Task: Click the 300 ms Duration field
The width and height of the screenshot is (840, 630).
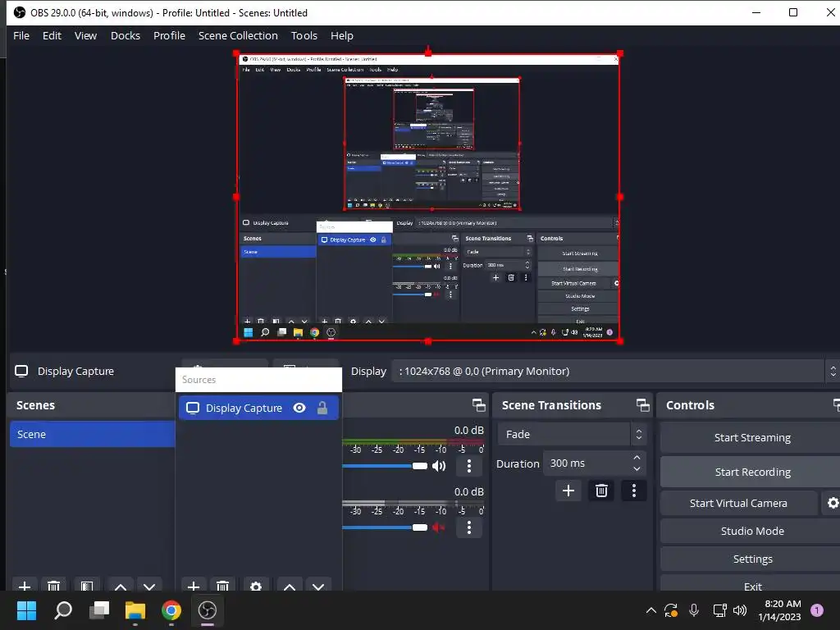Action: coord(587,463)
